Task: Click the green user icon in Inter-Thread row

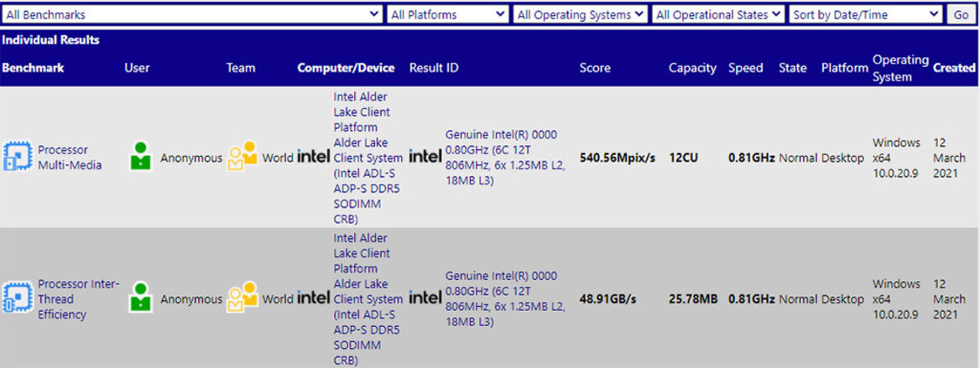Action: tap(141, 298)
